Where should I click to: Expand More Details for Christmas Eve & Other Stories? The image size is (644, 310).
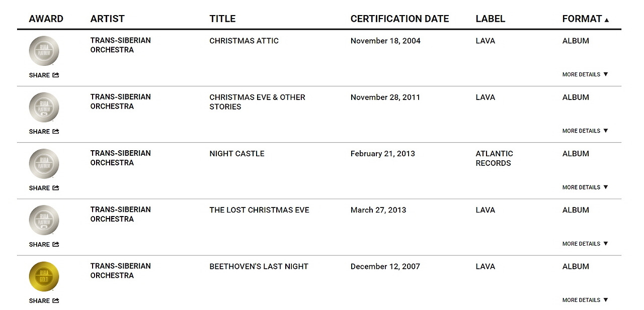click(x=585, y=131)
